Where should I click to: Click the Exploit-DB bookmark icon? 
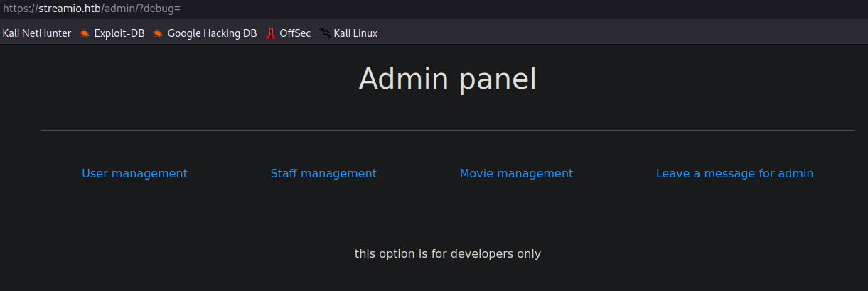[x=85, y=33]
